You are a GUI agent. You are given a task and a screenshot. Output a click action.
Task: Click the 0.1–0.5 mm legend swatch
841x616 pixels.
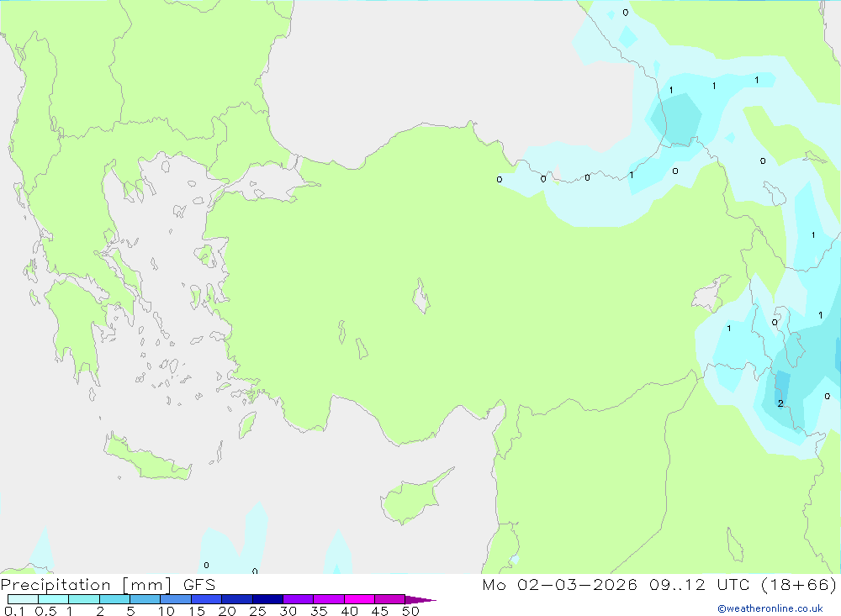click(23, 599)
